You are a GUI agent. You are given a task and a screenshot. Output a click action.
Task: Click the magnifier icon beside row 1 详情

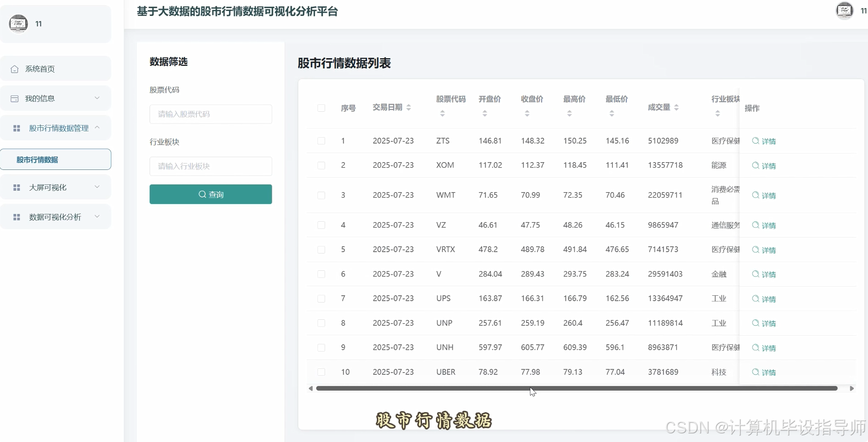coord(756,141)
